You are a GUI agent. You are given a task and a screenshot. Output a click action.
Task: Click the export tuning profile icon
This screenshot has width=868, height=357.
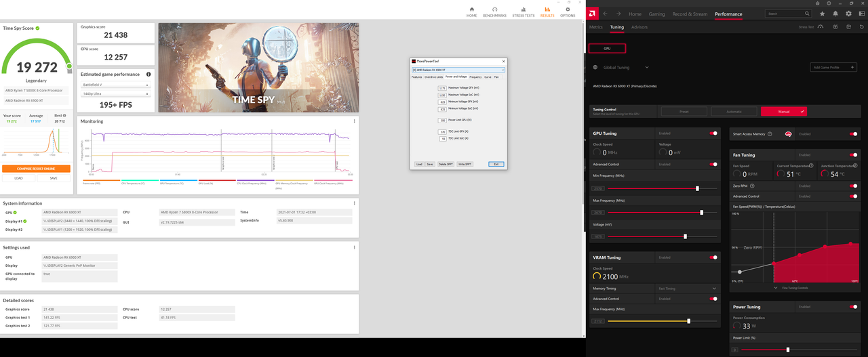849,27
